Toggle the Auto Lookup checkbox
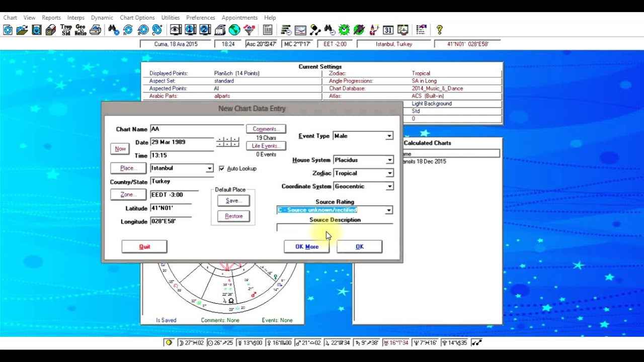644x362 pixels. tap(222, 168)
